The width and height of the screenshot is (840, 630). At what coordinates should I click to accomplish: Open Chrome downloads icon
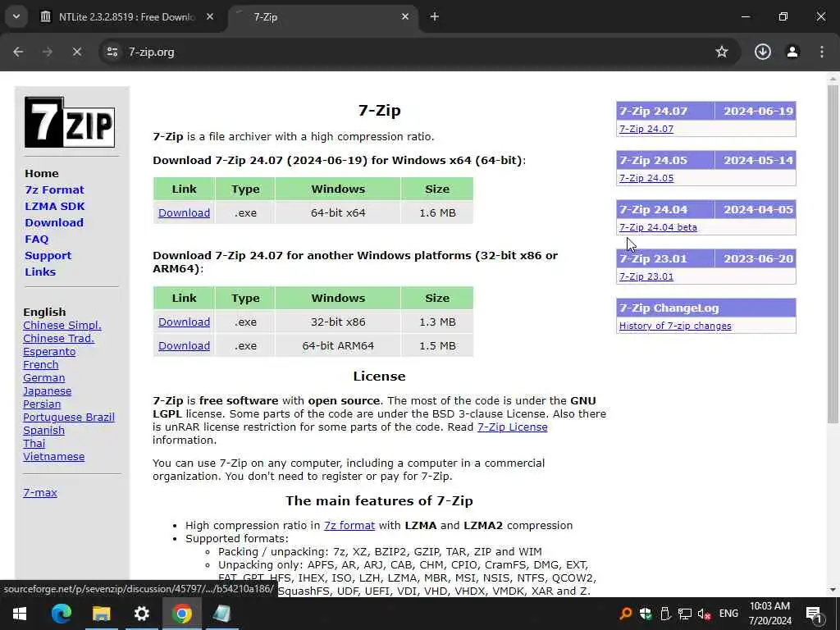coord(762,52)
